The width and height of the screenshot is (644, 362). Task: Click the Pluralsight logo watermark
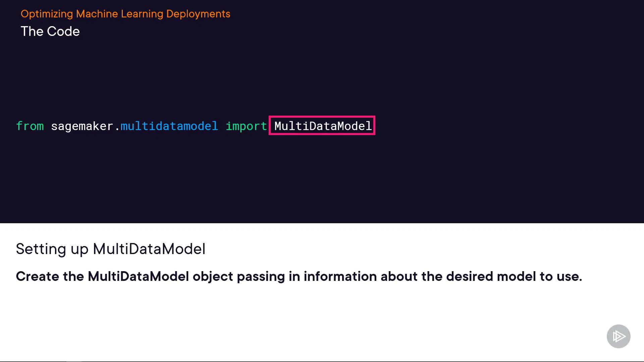point(619,336)
